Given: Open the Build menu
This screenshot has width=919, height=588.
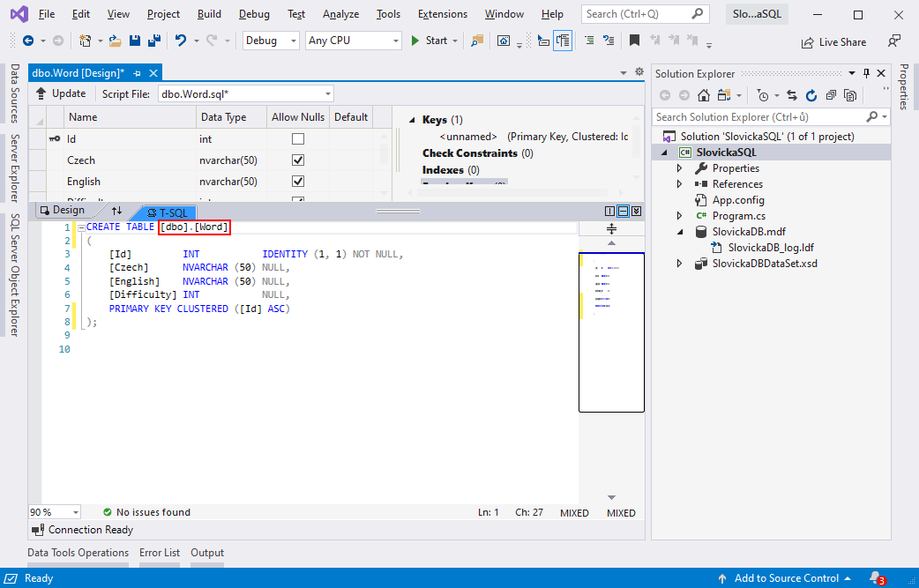Looking at the screenshot, I should click(209, 14).
